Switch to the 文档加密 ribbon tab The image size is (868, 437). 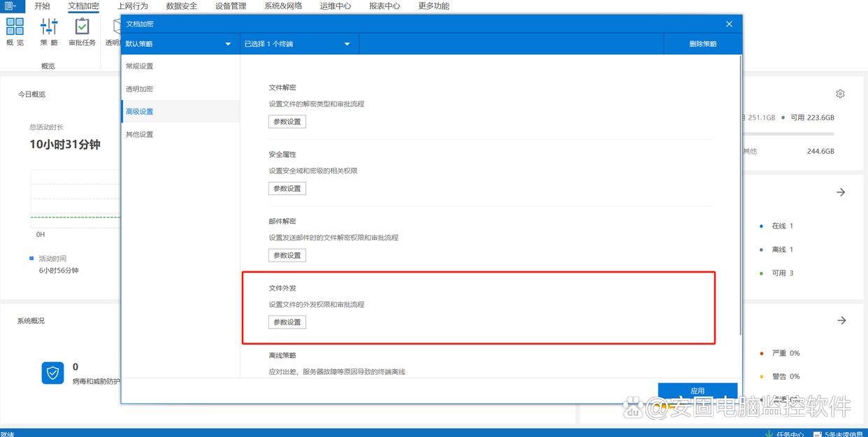click(83, 6)
